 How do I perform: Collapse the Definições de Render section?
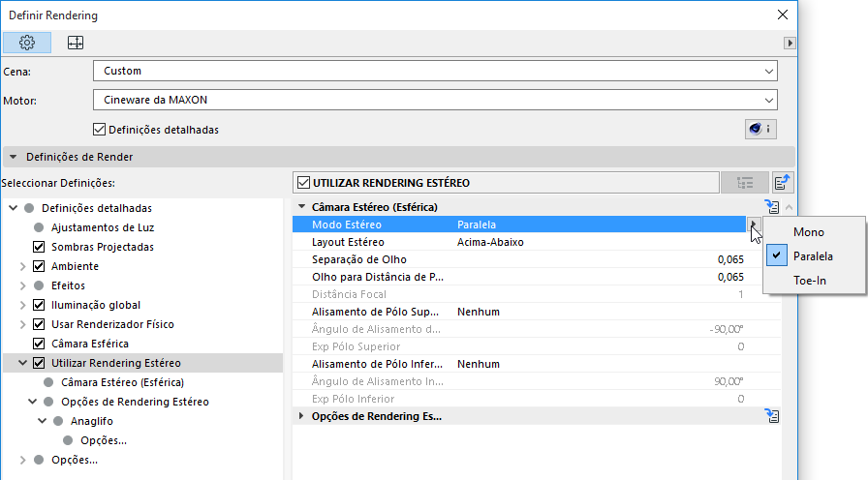[14, 157]
